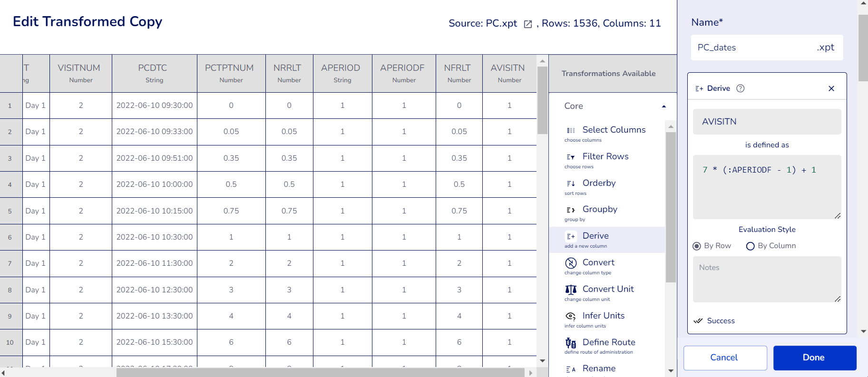
Task: Click transformations list scroll up arrow
Action: [x=671, y=126]
